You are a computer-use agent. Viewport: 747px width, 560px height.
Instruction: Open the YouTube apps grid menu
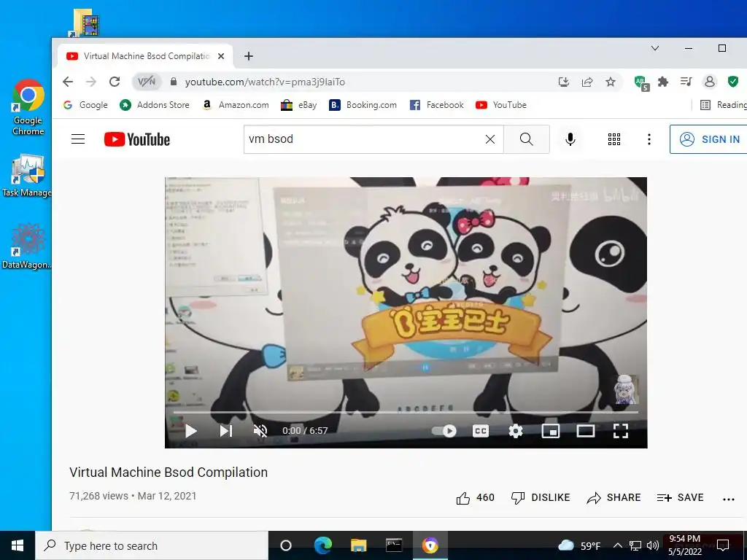coord(614,139)
